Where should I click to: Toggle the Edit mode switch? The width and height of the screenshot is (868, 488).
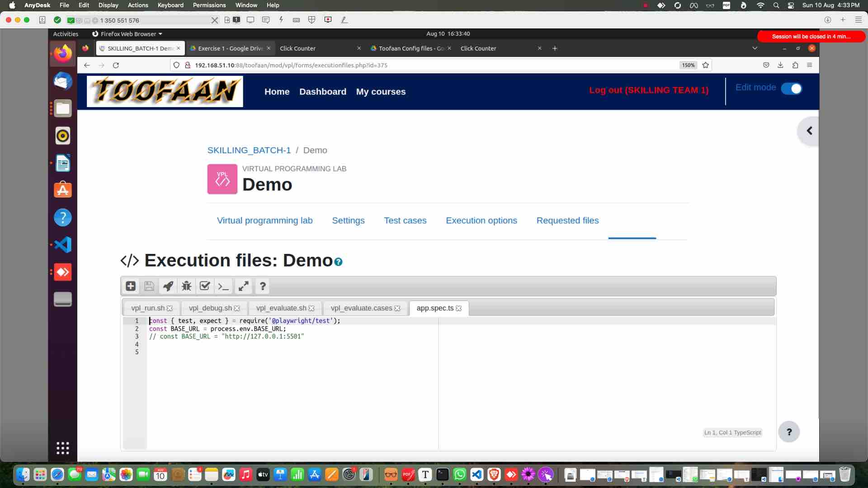tap(791, 89)
